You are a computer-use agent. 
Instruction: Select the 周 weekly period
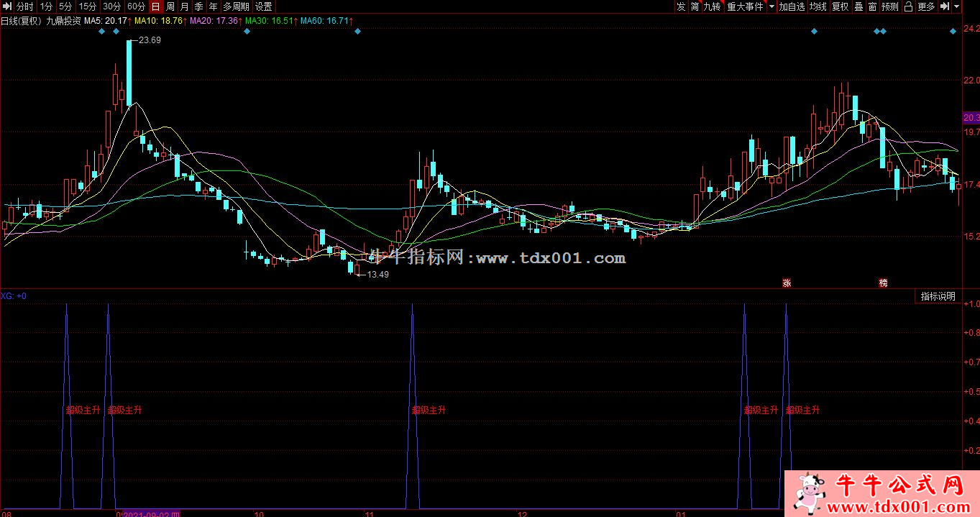(170, 6)
